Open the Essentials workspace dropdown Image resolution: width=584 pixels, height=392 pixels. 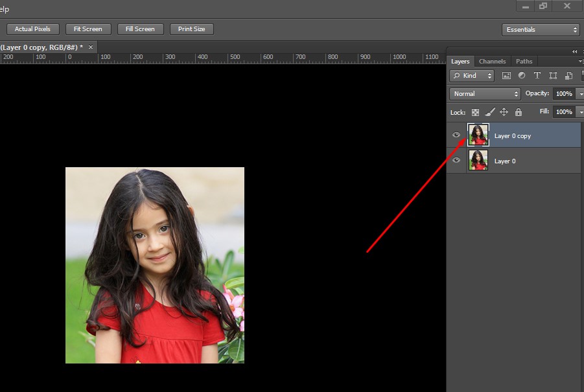[x=541, y=30]
